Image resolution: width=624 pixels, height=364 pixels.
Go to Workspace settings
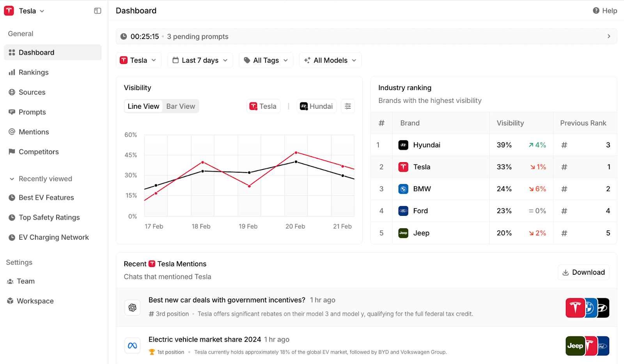click(x=35, y=300)
